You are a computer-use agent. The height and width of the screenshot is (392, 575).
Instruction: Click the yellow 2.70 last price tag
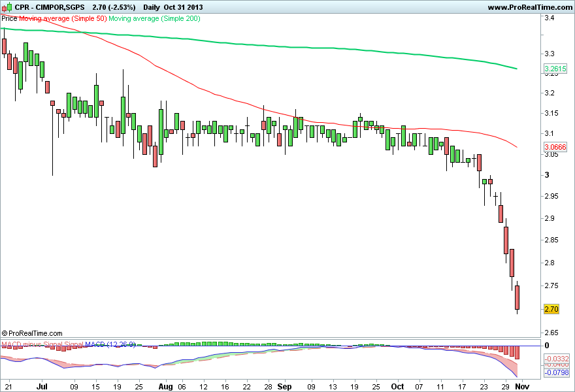tap(551, 309)
